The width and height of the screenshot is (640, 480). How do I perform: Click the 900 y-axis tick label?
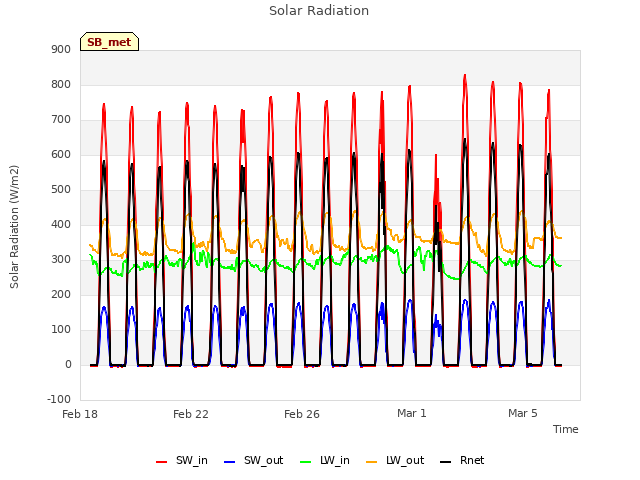click(x=61, y=50)
